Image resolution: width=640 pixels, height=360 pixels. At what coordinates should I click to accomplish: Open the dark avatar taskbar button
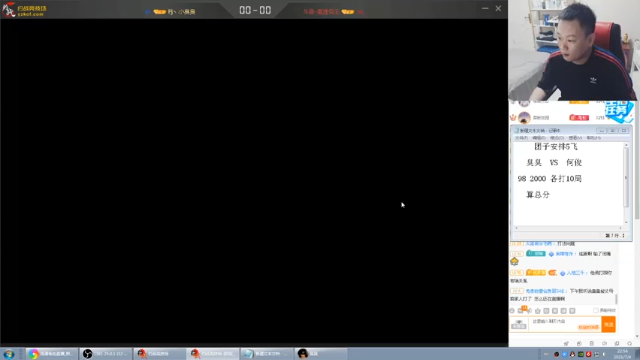point(320,354)
